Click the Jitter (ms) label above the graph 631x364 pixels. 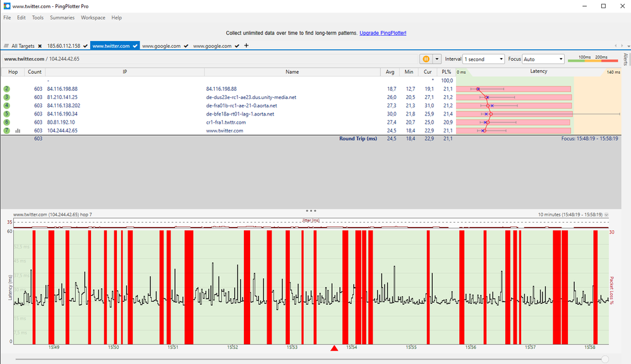click(x=311, y=221)
